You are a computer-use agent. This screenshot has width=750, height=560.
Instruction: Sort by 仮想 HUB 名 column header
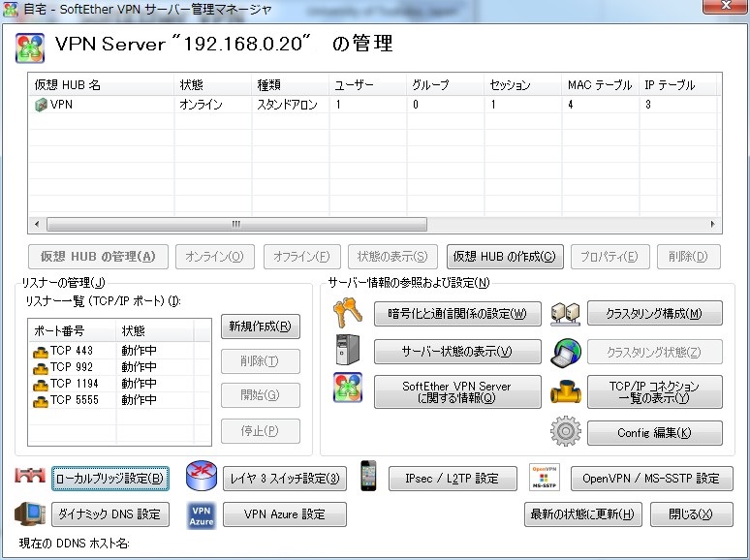102,85
